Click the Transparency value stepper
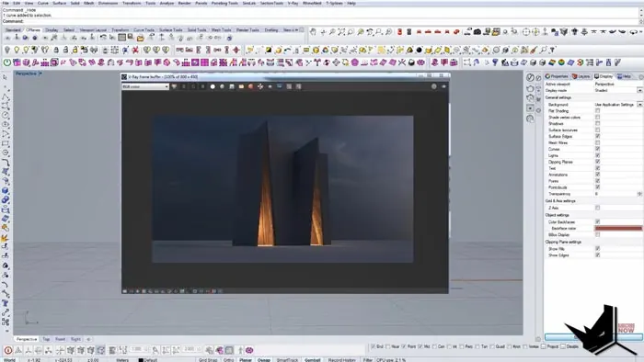This screenshot has width=644, height=362. [639, 194]
